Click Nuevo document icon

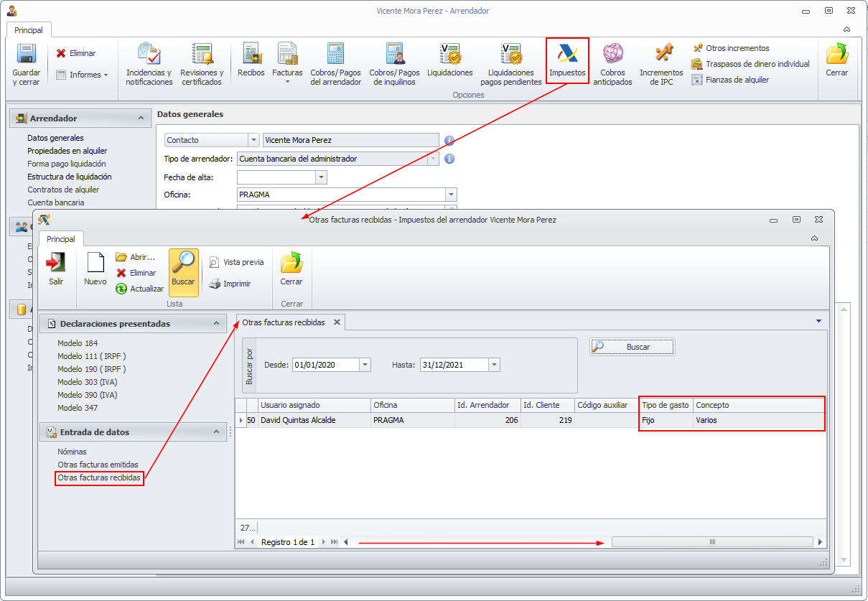tap(95, 270)
